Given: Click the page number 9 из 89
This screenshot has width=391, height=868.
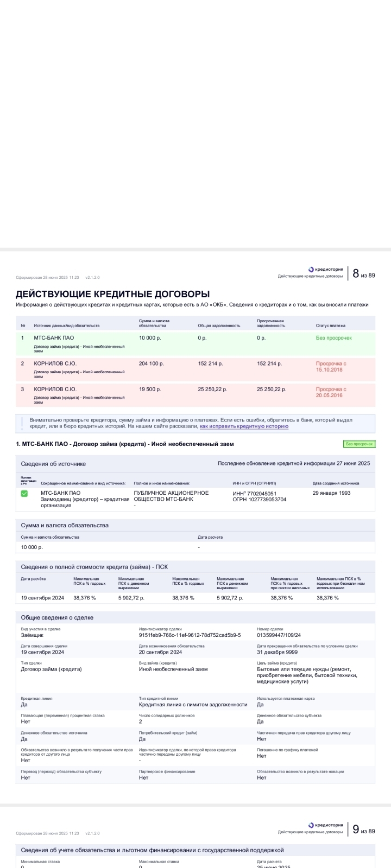Looking at the screenshot, I should click(x=363, y=829).
